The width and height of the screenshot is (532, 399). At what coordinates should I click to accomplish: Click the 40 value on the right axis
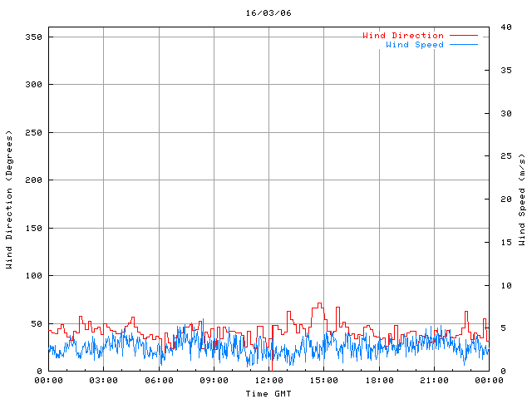click(x=506, y=27)
